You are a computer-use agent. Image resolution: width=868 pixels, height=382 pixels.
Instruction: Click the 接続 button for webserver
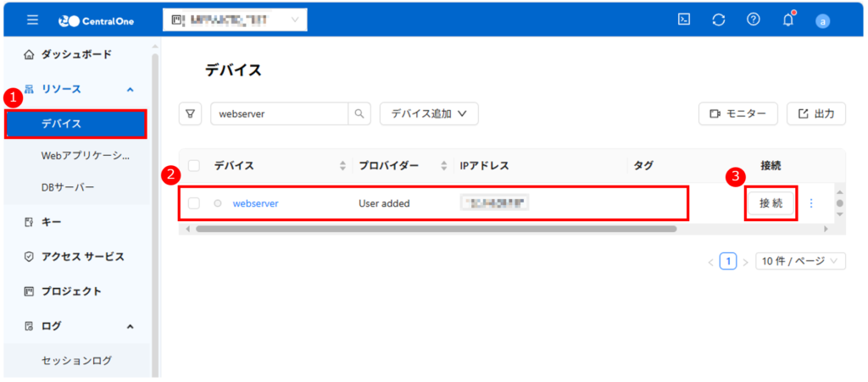(x=771, y=203)
